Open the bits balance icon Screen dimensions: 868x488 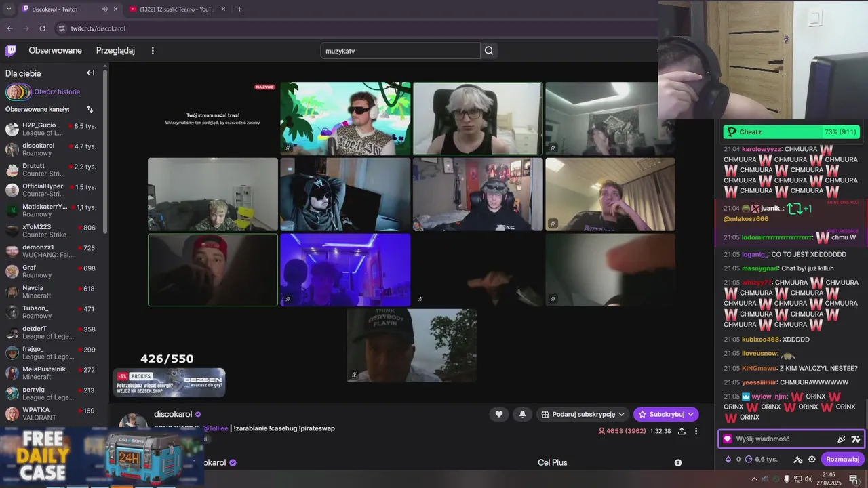pos(728,459)
